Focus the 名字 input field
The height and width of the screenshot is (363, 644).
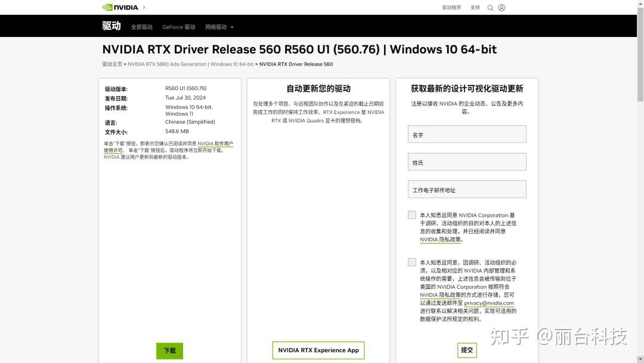coord(467,134)
